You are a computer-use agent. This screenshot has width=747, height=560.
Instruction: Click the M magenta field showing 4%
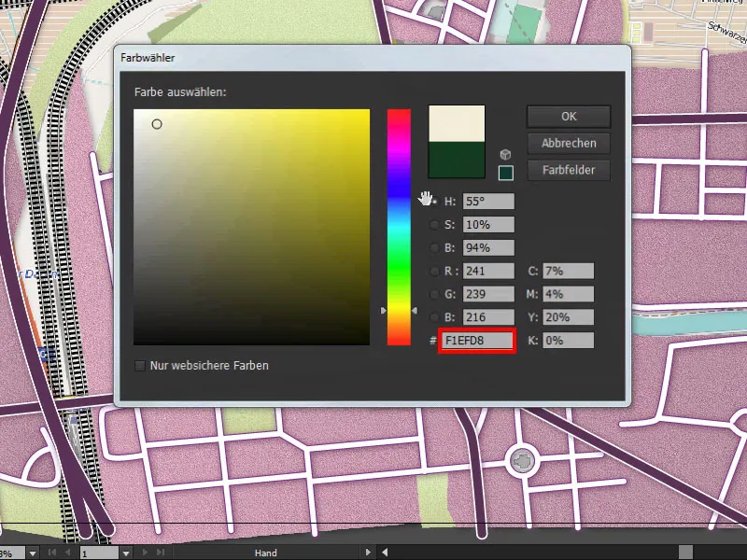tap(568, 294)
